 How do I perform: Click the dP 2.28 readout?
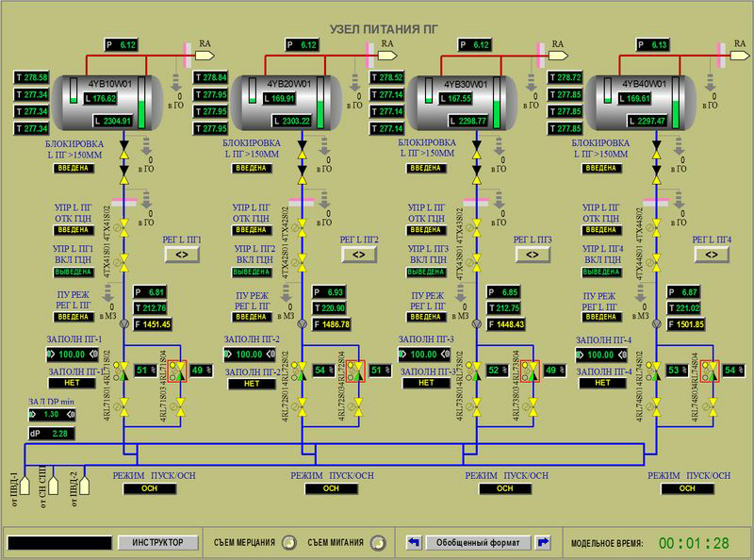click(x=52, y=434)
